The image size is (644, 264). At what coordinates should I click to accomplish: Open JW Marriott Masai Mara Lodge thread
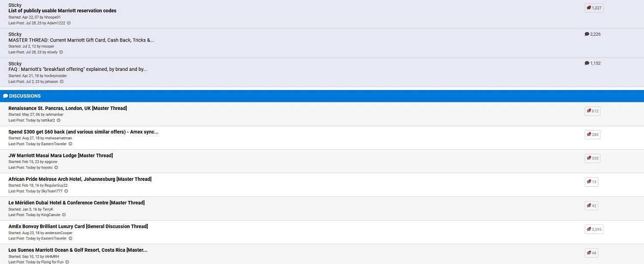tap(61, 155)
